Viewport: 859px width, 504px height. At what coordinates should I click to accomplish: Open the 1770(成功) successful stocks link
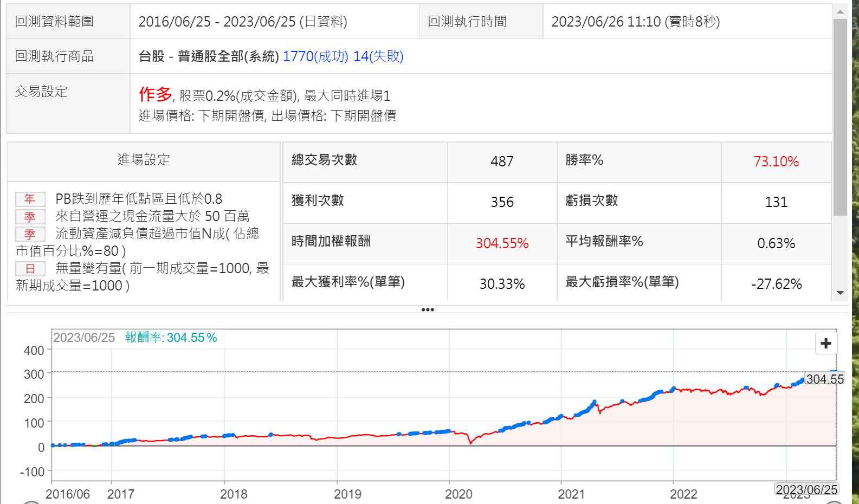[315, 56]
